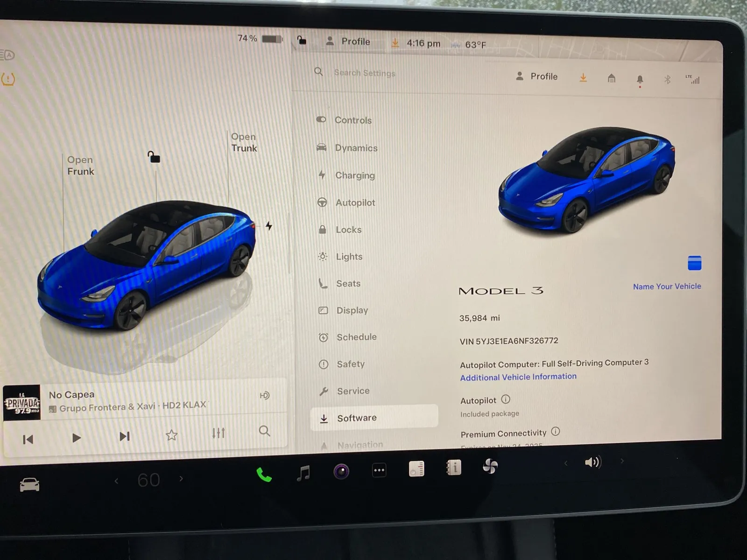
Task: Open the fan climate control icon
Action: pyautogui.click(x=490, y=466)
